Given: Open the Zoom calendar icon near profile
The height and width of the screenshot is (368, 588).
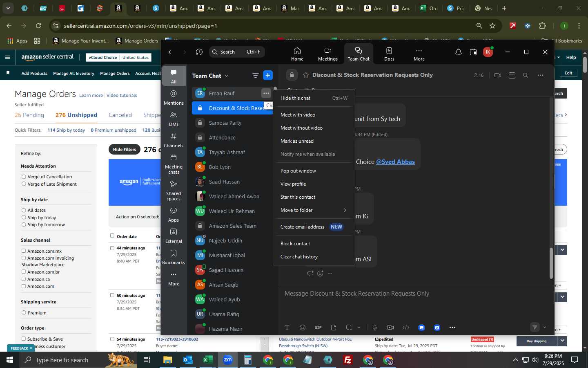Looking at the screenshot, I should pyautogui.click(x=473, y=52).
